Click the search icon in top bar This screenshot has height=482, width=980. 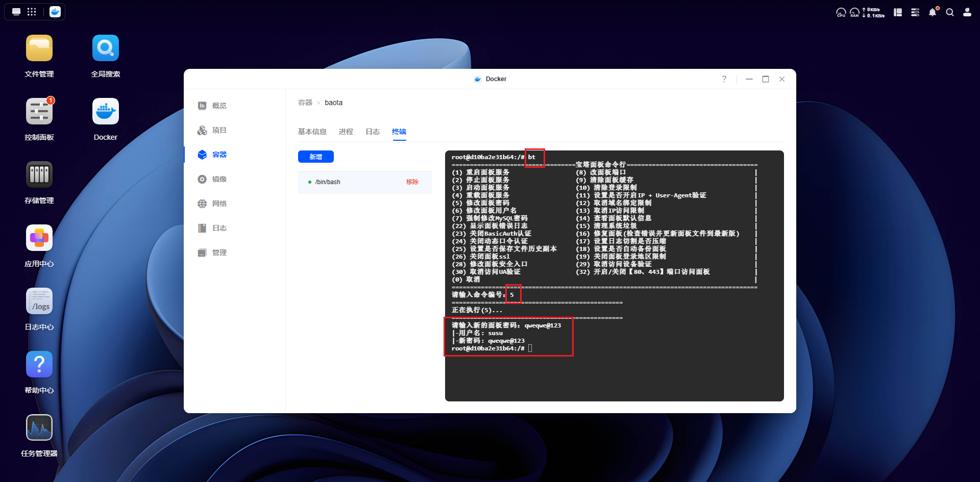click(949, 12)
